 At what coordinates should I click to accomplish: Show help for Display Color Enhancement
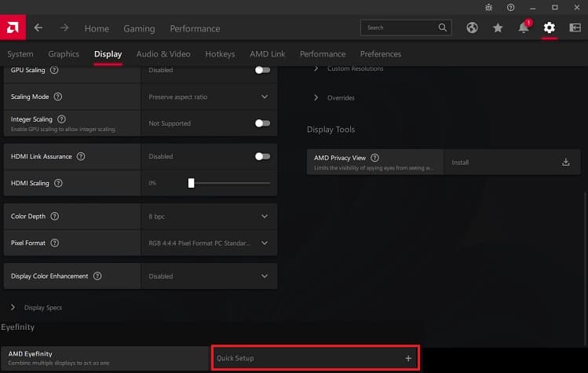point(97,276)
